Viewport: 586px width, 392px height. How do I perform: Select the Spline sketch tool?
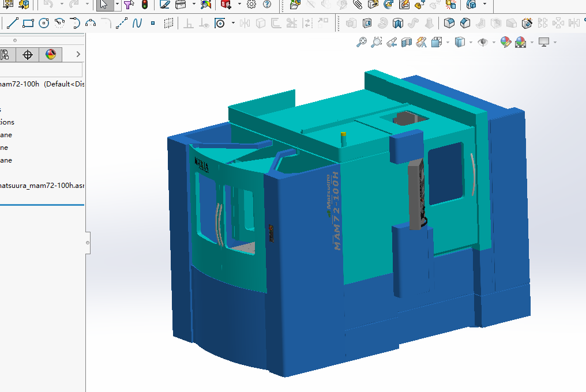point(137,24)
